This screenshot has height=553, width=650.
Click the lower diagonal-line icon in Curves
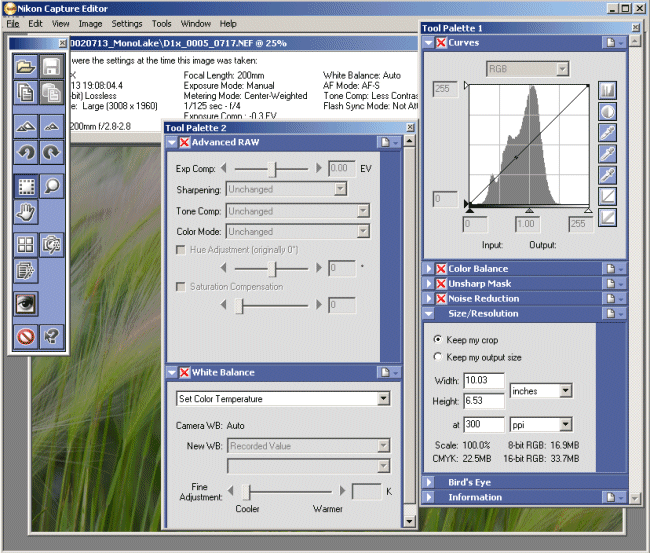click(x=607, y=217)
